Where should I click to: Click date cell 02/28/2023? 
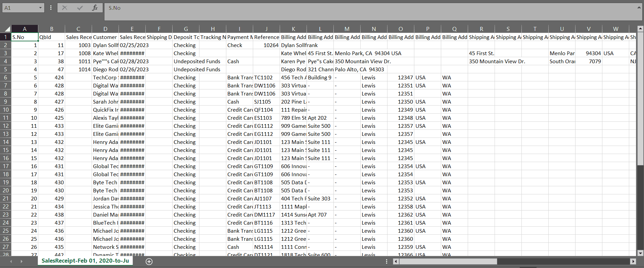pyautogui.click(x=132, y=61)
